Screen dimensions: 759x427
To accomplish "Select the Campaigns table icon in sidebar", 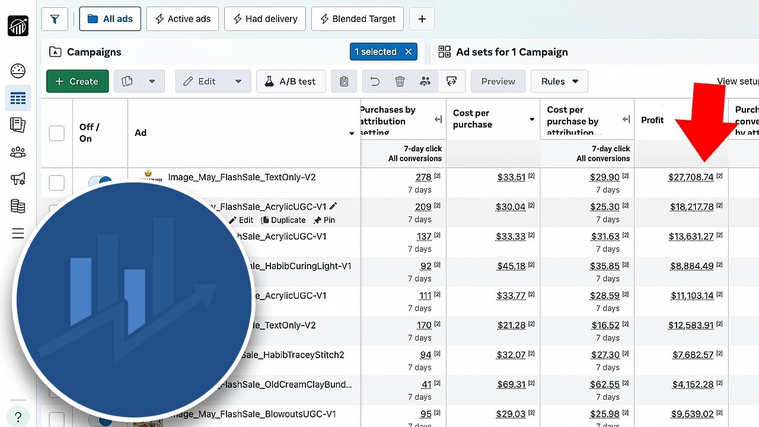I will (x=17, y=98).
